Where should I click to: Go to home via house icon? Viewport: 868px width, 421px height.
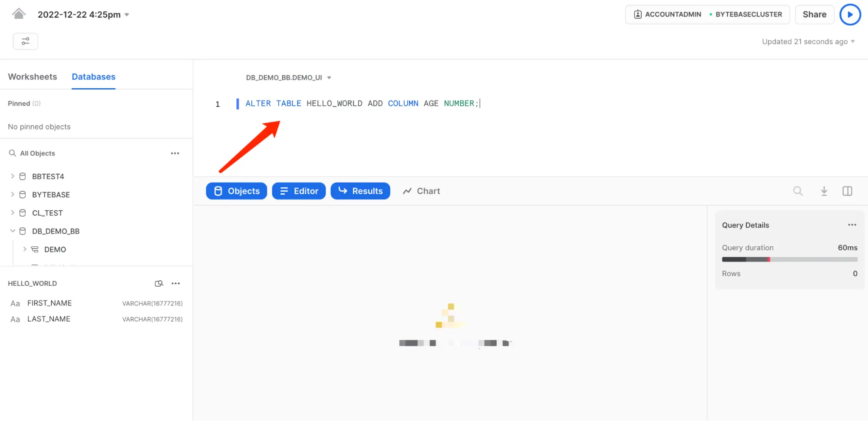coord(18,14)
